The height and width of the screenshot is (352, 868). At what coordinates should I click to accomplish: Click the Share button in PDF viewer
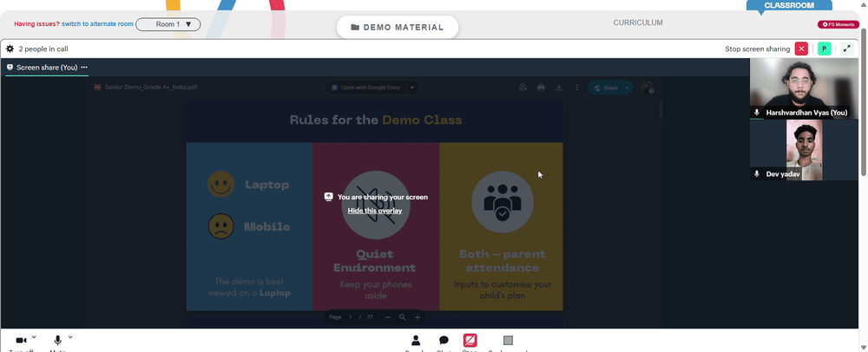click(x=605, y=88)
